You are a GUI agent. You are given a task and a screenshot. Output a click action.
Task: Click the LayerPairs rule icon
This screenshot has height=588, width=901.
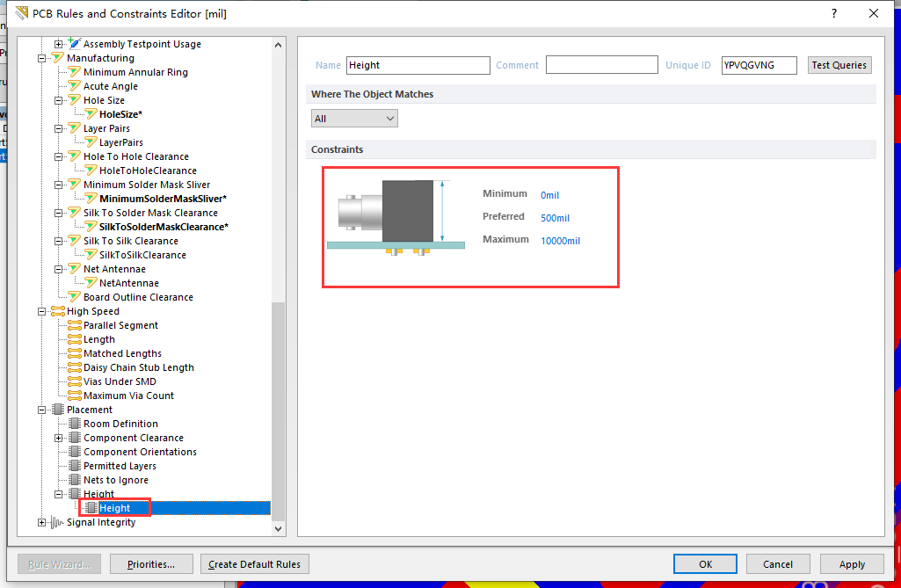click(x=91, y=142)
